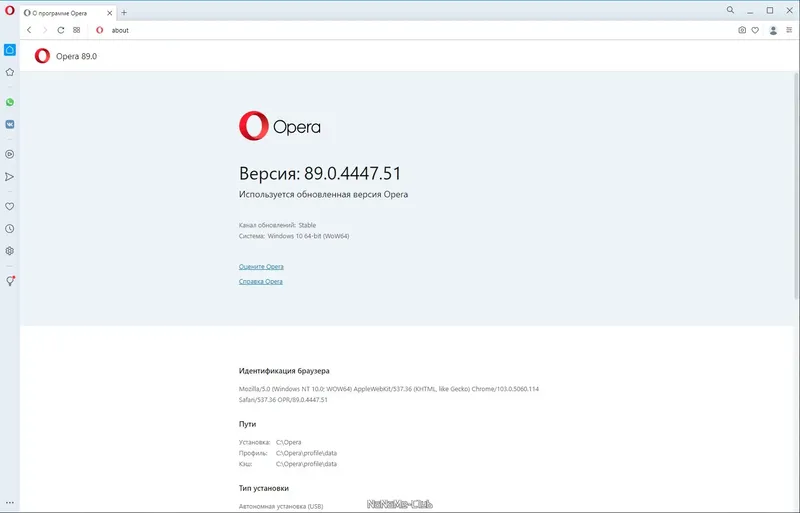
Task: Open the Opera main menu logo
Action: [x=10, y=10]
